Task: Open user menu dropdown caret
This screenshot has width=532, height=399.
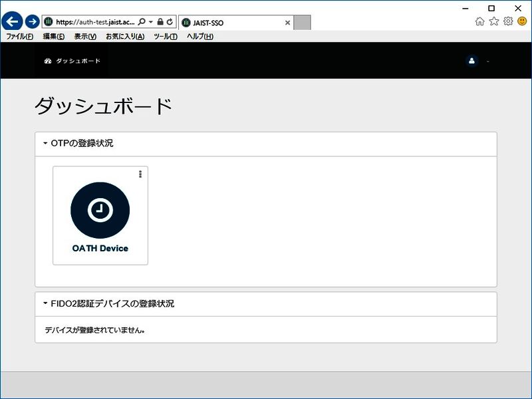Action: (x=488, y=61)
